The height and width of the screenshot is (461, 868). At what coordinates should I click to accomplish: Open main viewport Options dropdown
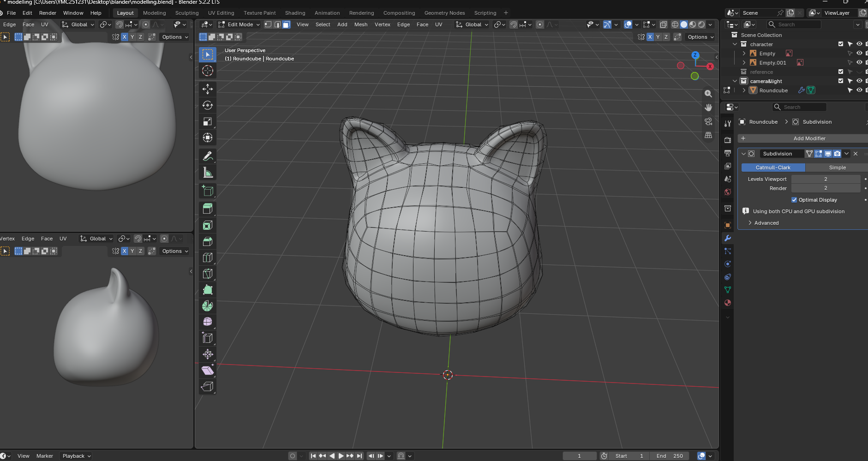click(x=700, y=37)
